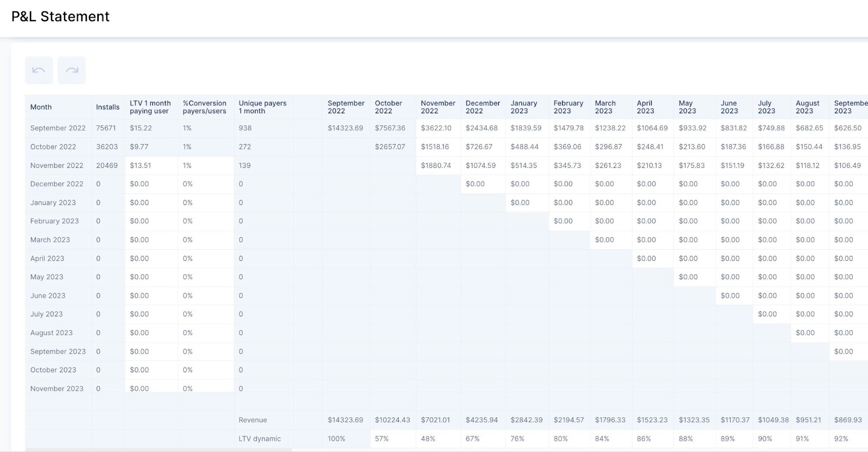Click the %Conversion payers/users column header
Image resolution: width=868 pixels, height=452 pixels.
[205, 107]
